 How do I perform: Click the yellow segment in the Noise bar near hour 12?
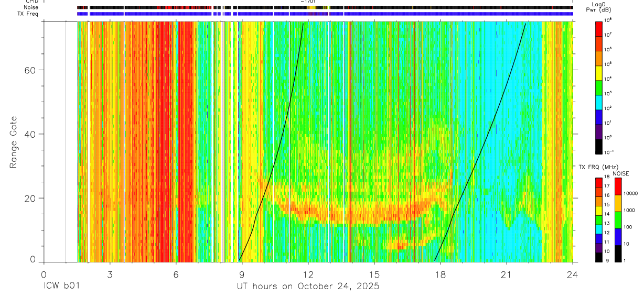312,7
